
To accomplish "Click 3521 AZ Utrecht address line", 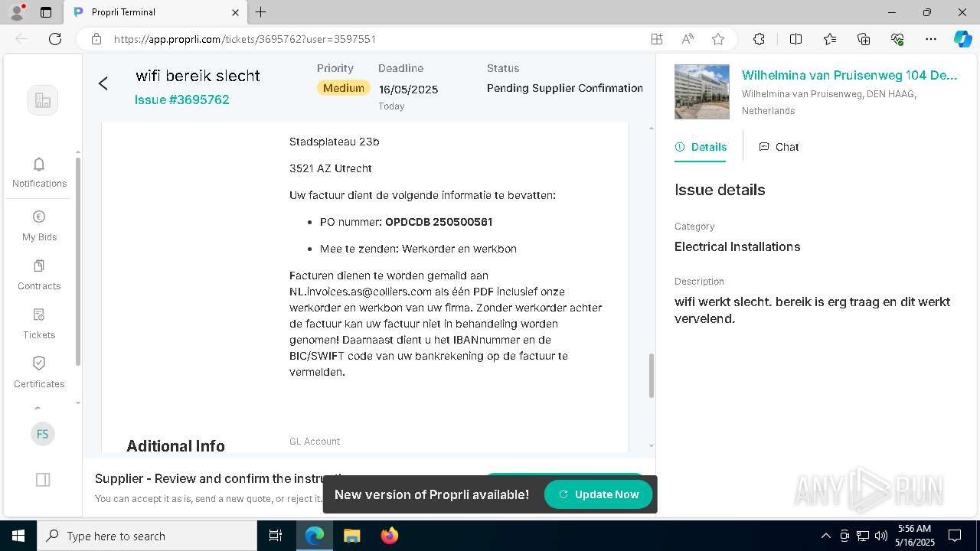I will coord(331,168).
